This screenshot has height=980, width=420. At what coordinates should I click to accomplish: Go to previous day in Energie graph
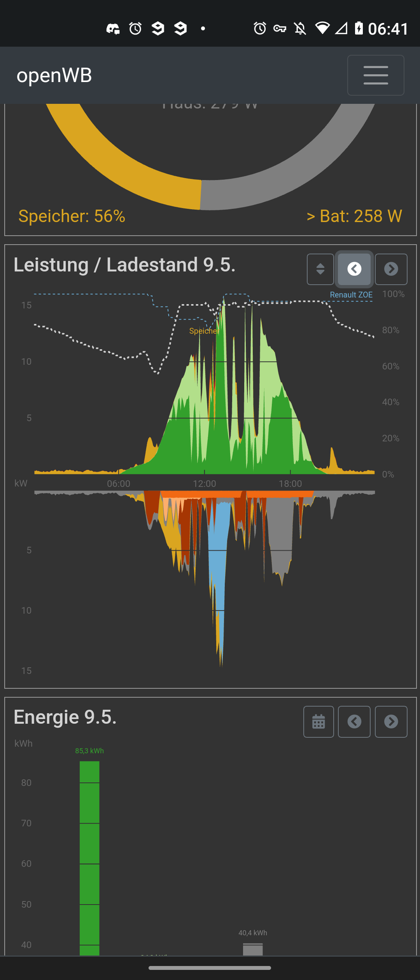click(354, 722)
